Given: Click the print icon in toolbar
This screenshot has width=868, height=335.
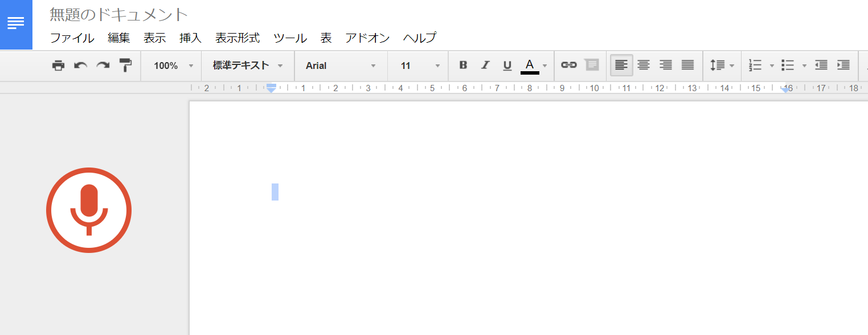Looking at the screenshot, I should (58, 66).
